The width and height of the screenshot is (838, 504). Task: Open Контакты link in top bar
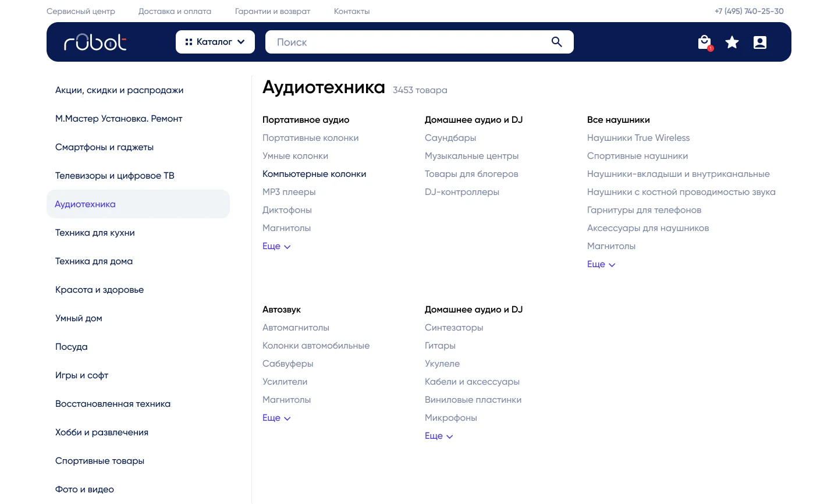point(351,11)
